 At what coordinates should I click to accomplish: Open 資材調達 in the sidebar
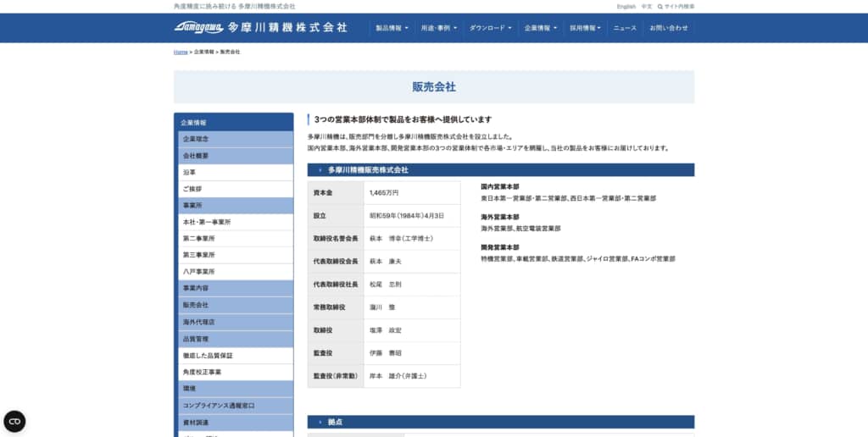click(x=236, y=423)
